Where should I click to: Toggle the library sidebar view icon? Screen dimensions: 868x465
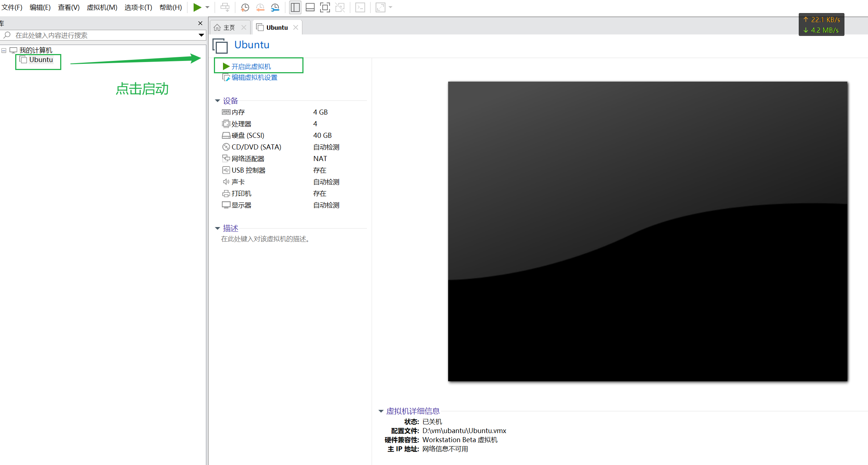point(295,7)
